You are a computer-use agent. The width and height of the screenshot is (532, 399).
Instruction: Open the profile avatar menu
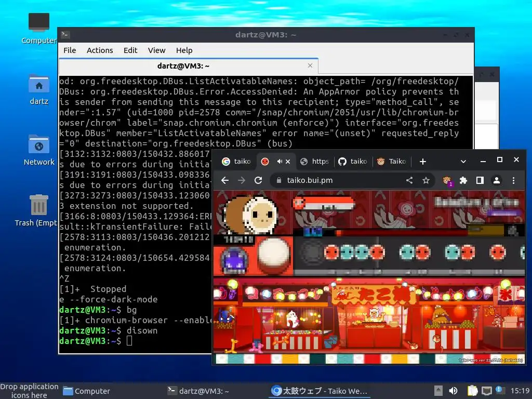point(496,180)
